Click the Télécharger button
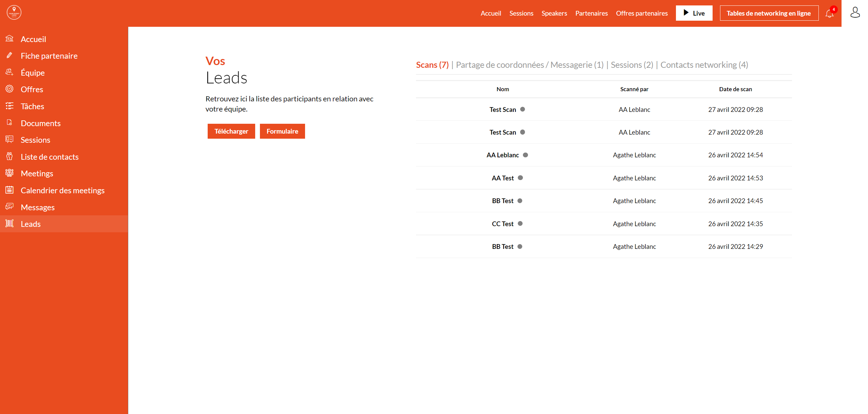The width and height of the screenshot is (868, 414). (x=232, y=131)
